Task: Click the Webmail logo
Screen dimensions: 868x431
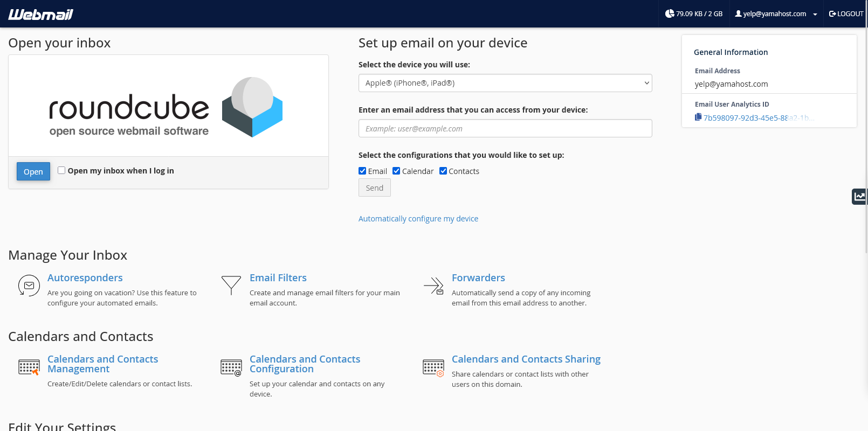Action: (40, 14)
